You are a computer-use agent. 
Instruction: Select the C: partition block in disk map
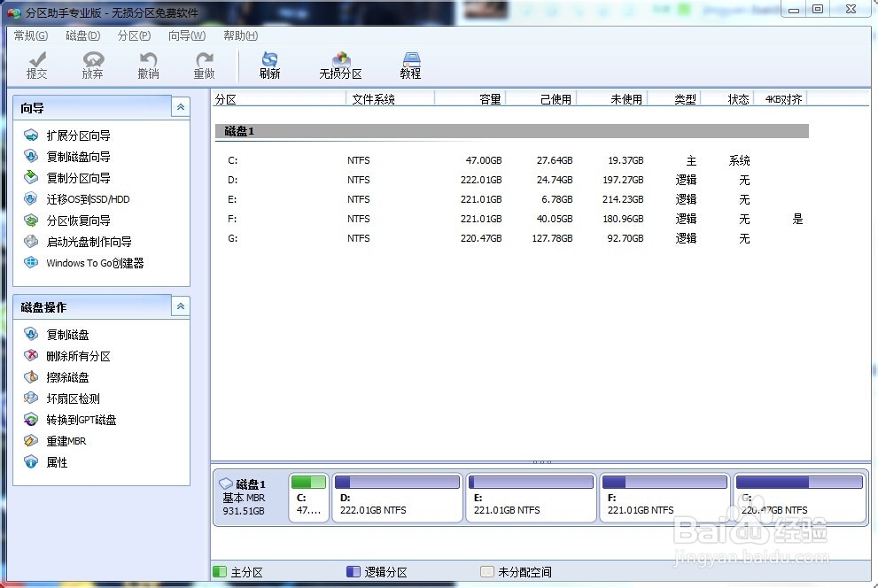pos(308,498)
